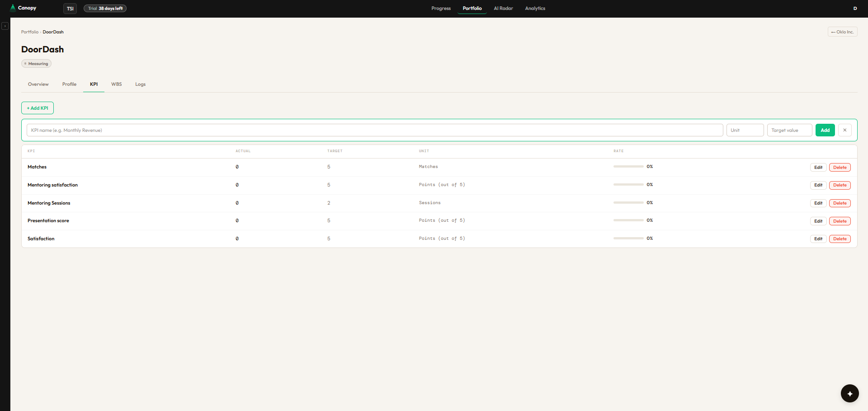Click the Mentoring Sessions target value 2
Screen dimensions: 868x411
tap(329, 203)
